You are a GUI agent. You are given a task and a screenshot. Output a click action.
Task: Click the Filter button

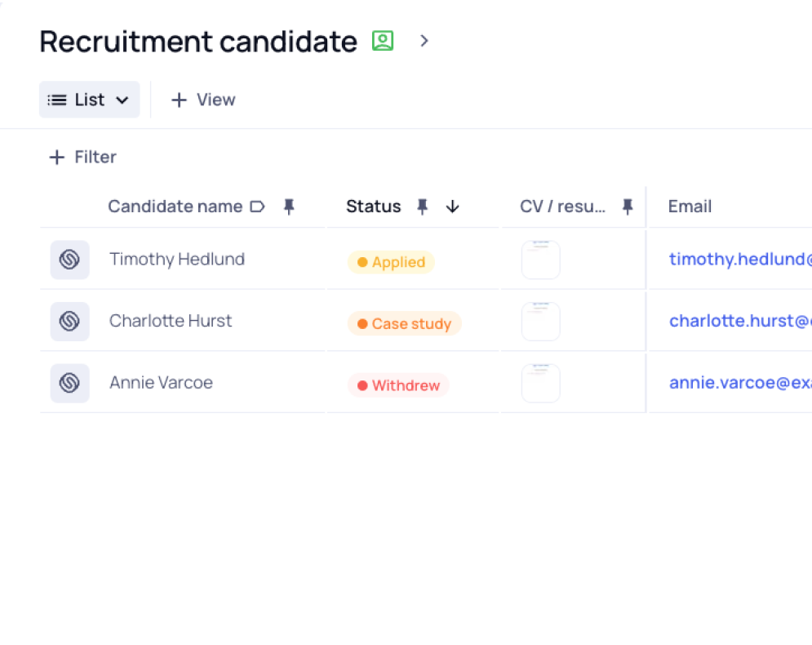click(83, 157)
